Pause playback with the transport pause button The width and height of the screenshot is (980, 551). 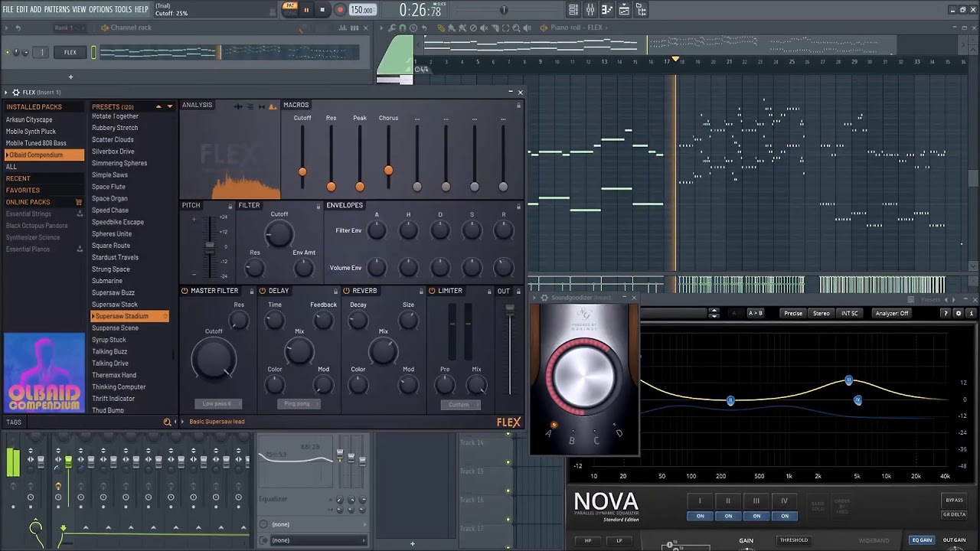click(x=306, y=10)
